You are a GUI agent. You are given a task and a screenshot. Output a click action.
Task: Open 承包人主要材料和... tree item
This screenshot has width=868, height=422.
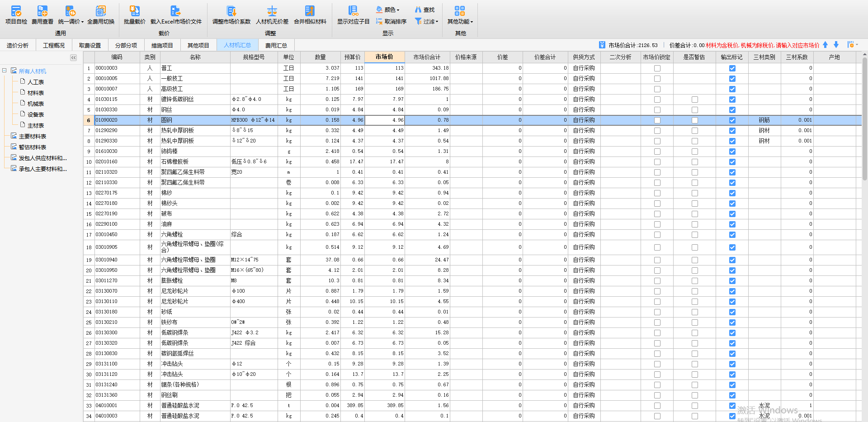coord(42,169)
